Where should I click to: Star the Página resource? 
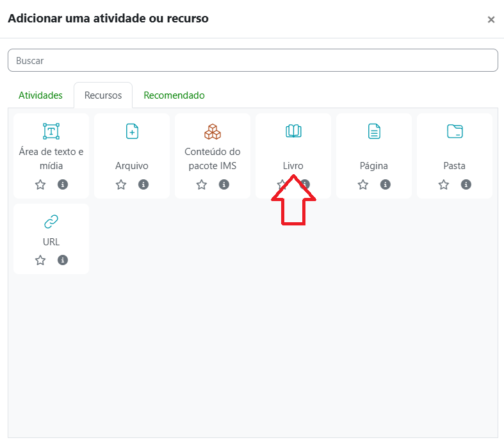tap(363, 184)
